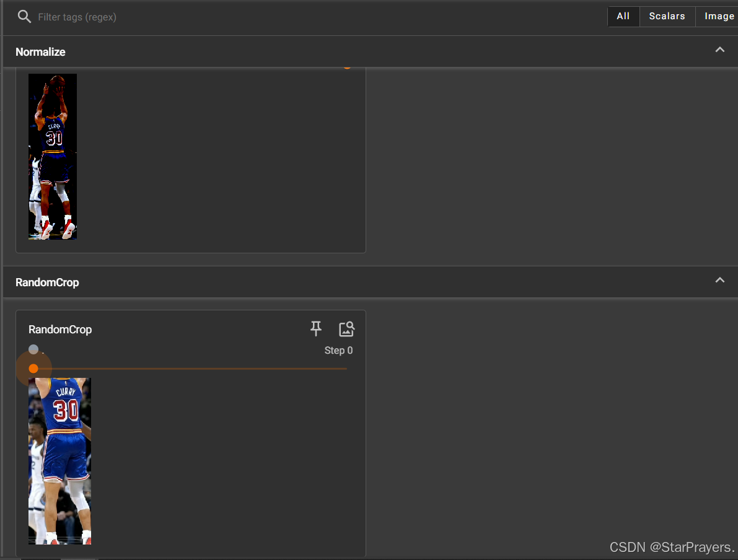Focus the Filter tags regex field
The width and height of the screenshot is (738, 560).
click(77, 17)
